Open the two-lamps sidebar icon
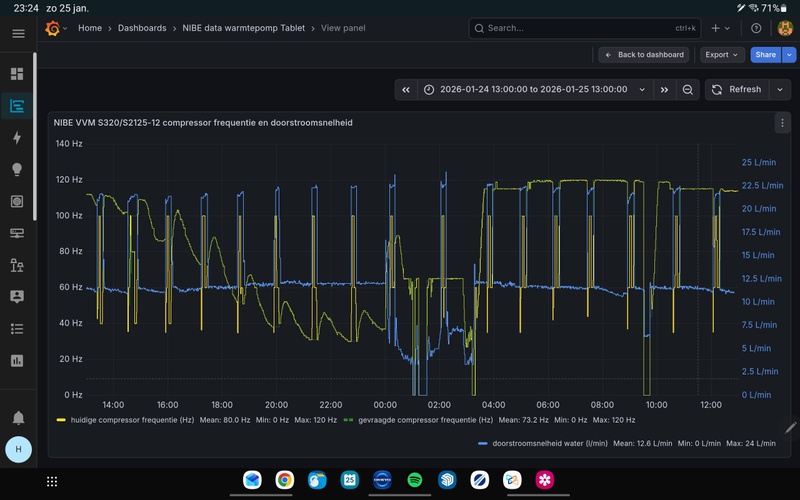The width and height of the screenshot is (800, 500). (17, 265)
